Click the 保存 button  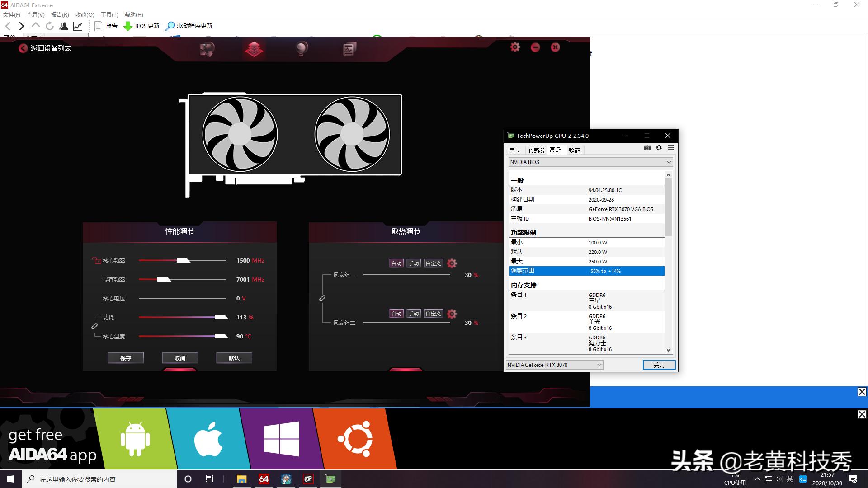[x=126, y=358]
